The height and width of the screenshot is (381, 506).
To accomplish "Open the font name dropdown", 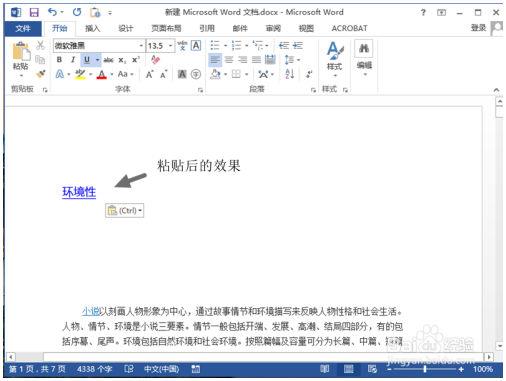I will 141,46.
